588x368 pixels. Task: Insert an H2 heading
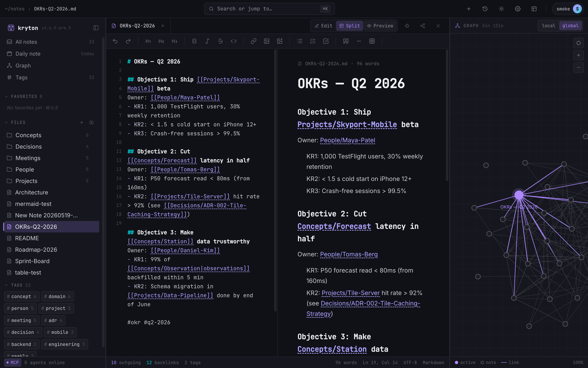click(161, 41)
